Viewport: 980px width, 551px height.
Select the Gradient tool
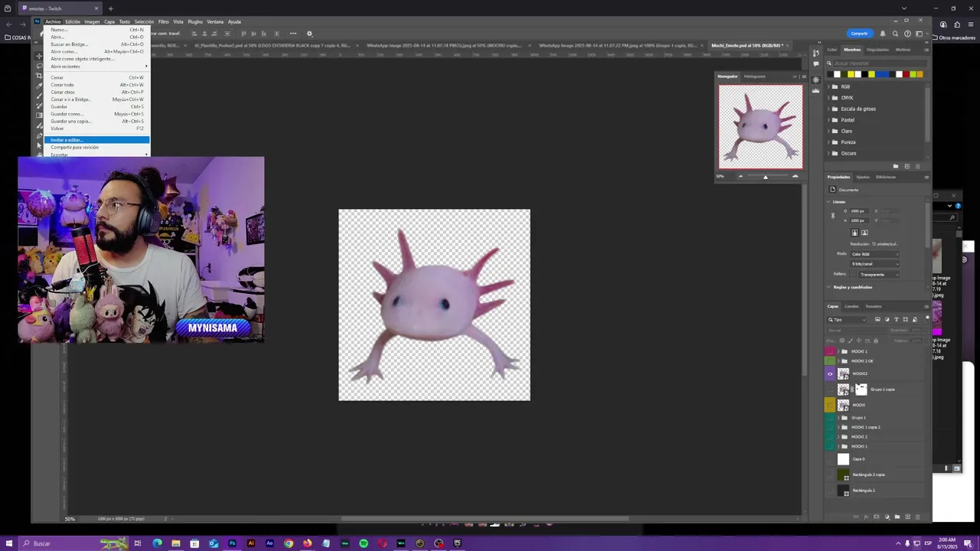click(39, 116)
